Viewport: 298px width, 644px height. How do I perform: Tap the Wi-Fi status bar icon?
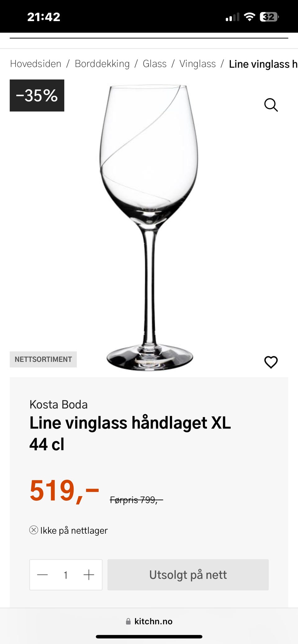[x=249, y=17]
